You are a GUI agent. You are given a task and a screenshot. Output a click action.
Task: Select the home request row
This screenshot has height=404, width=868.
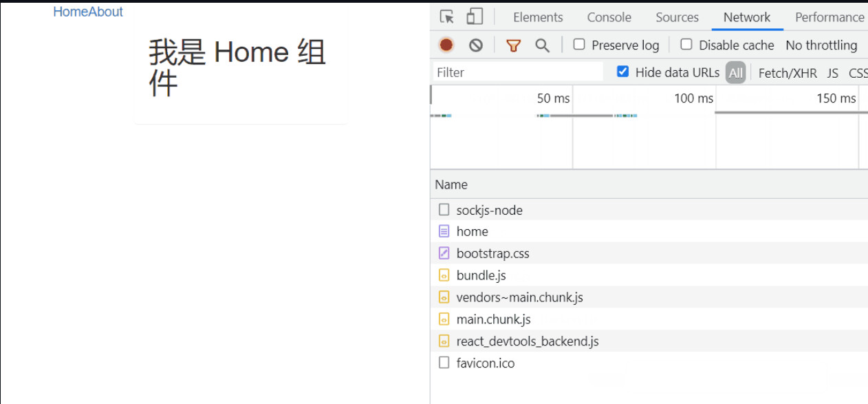[649, 231]
